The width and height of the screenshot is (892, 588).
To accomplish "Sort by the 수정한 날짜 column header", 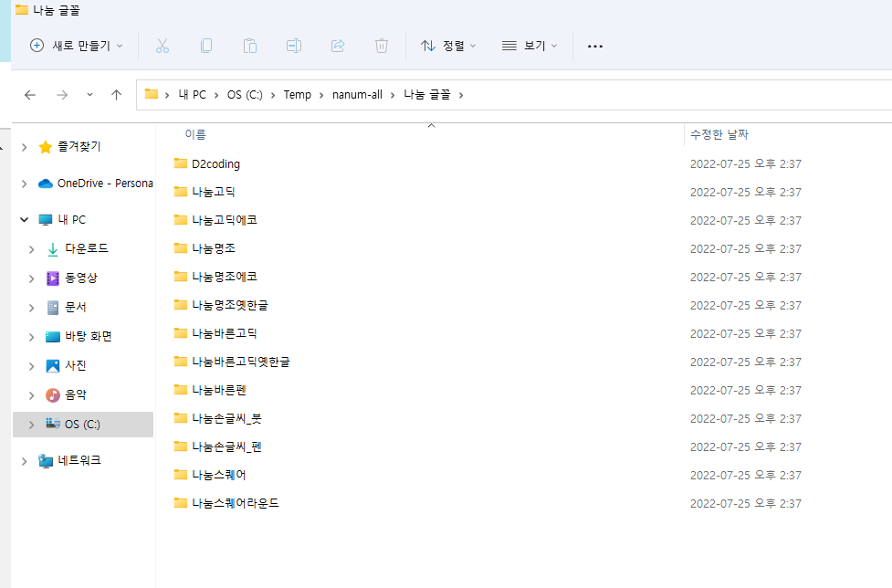I will pyautogui.click(x=719, y=134).
